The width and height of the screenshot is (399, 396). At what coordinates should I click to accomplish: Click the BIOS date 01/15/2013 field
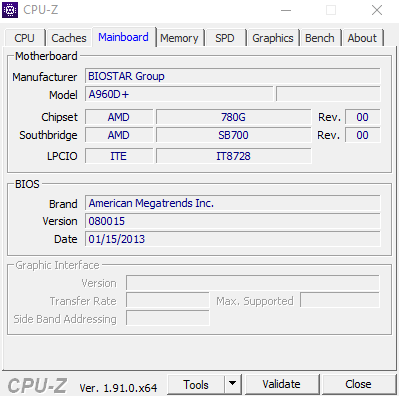[233, 239]
